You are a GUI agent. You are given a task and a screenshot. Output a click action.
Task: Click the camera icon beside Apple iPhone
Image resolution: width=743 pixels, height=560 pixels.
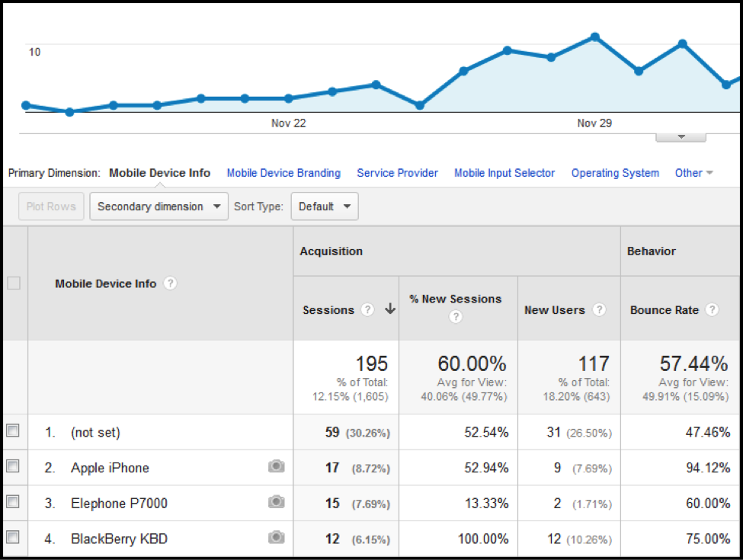pyautogui.click(x=276, y=467)
